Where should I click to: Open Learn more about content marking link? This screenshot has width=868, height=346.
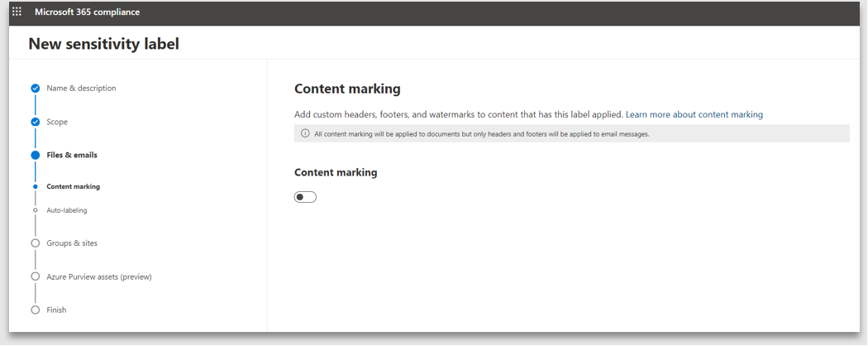click(694, 114)
